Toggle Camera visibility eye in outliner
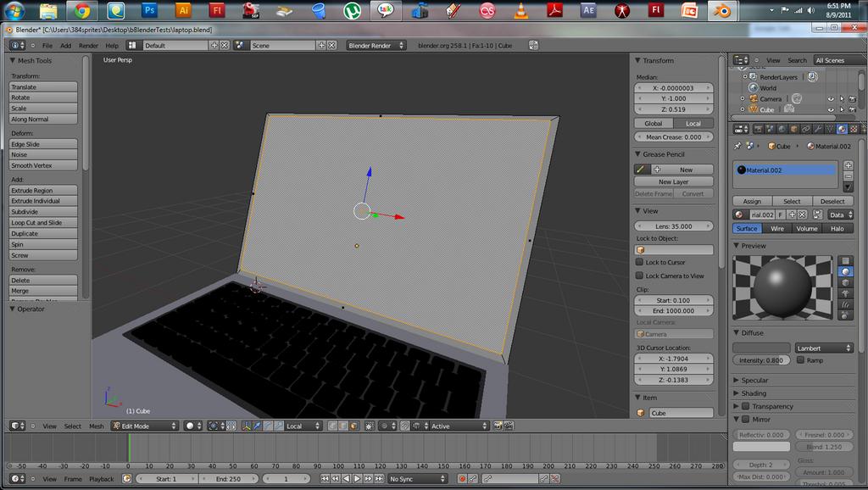The height and width of the screenshot is (490, 868). [x=831, y=99]
